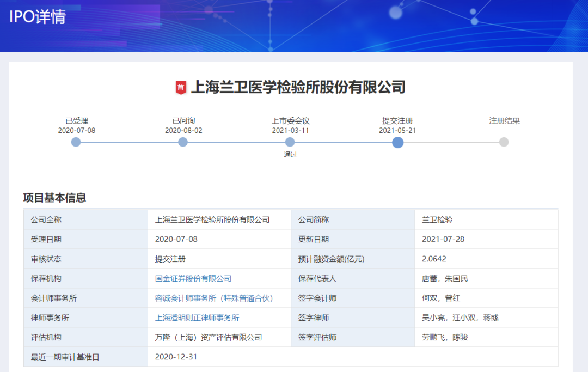This screenshot has width=588, height=372.
Task: Open the 容诚会计师事务所 link
Action: (214, 298)
